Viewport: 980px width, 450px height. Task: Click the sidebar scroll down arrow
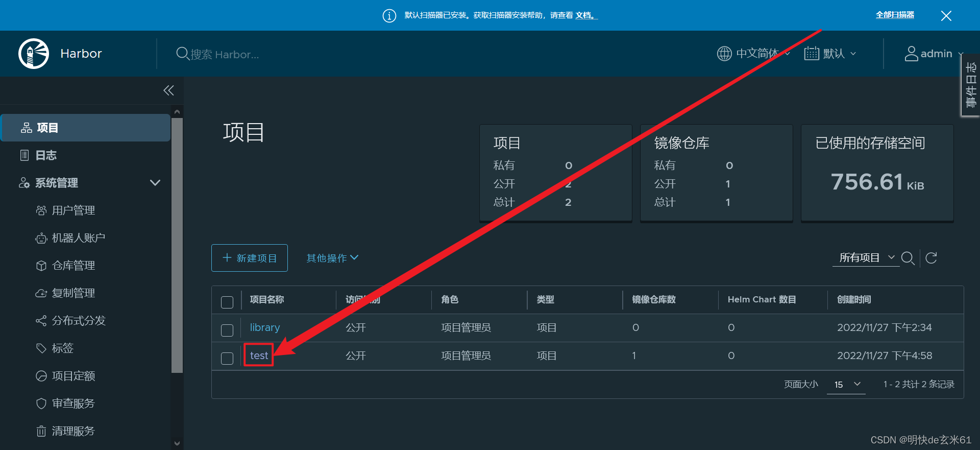[177, 443]
